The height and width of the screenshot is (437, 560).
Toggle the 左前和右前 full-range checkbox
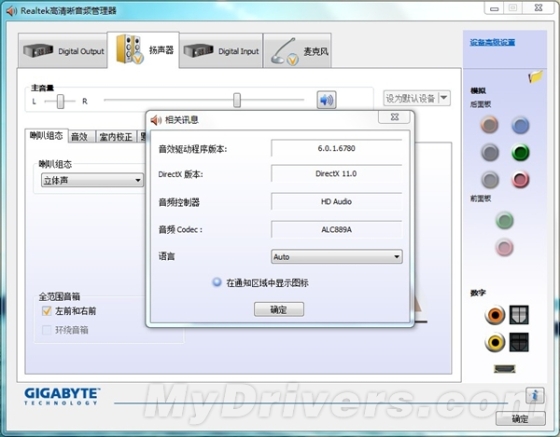click(46, 311)
